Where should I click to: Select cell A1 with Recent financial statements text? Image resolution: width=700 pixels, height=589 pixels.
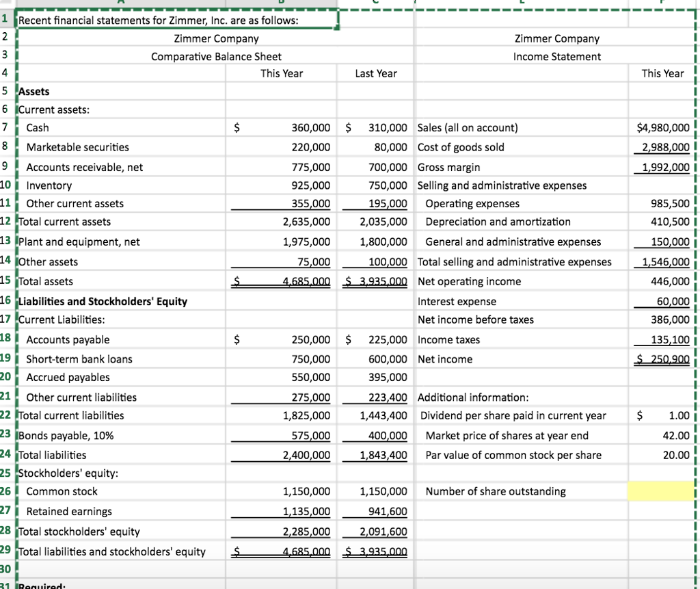point(177,20)
